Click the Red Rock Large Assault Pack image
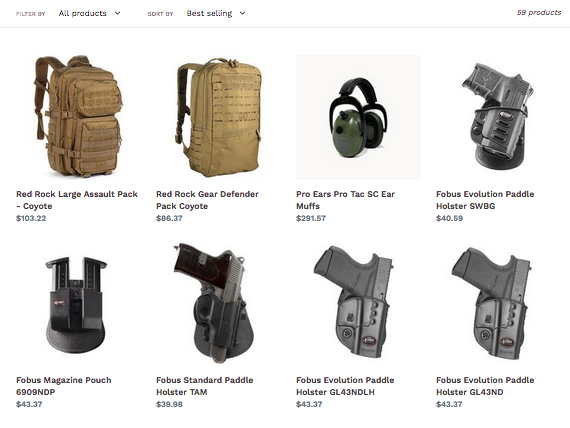570x428 pixels. coord(79,117)
